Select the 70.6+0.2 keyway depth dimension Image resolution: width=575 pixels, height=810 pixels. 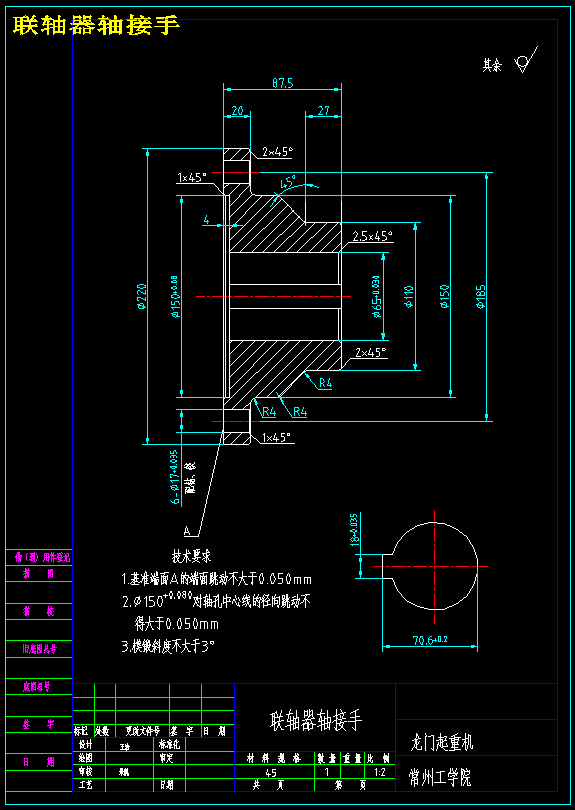pyautogui.click(x=429, y=640)
